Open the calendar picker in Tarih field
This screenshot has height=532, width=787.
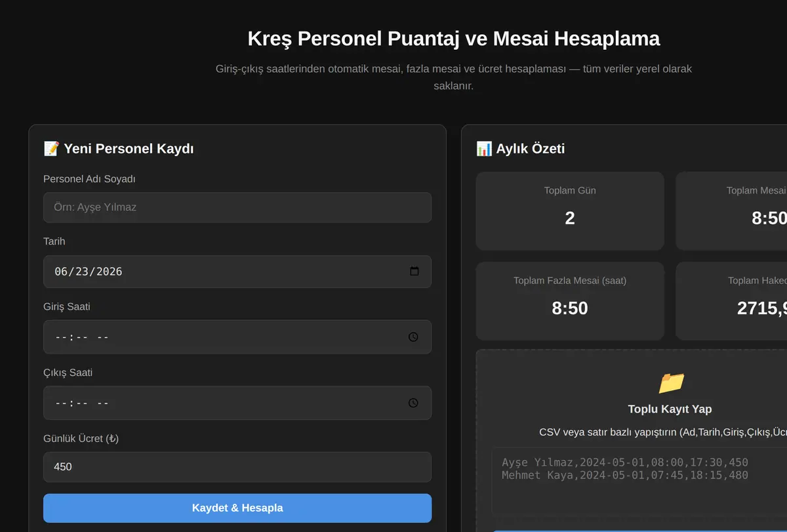coord(414,272)
